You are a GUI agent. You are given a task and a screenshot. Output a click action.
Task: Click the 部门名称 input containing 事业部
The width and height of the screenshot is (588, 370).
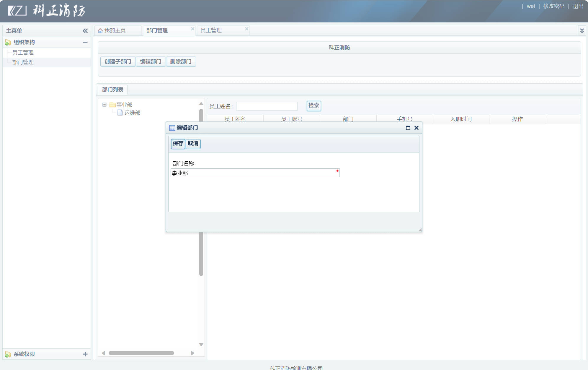click(x=254, y=173)
